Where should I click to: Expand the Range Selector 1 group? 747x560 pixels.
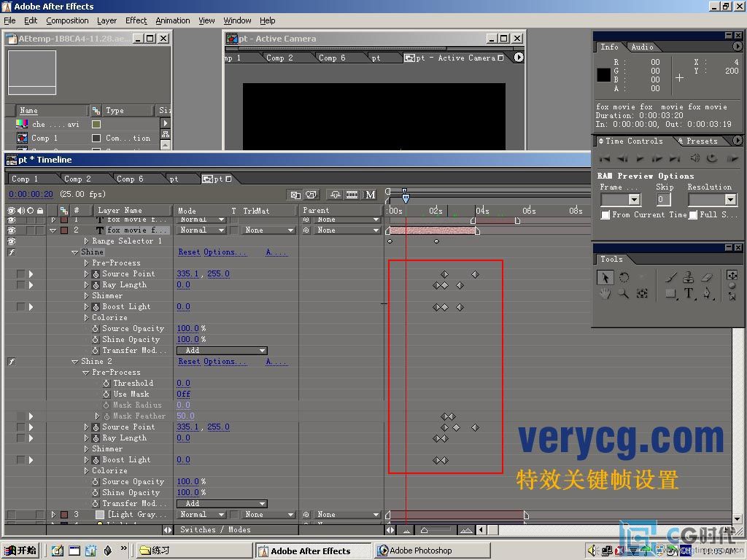pos(86,241)
